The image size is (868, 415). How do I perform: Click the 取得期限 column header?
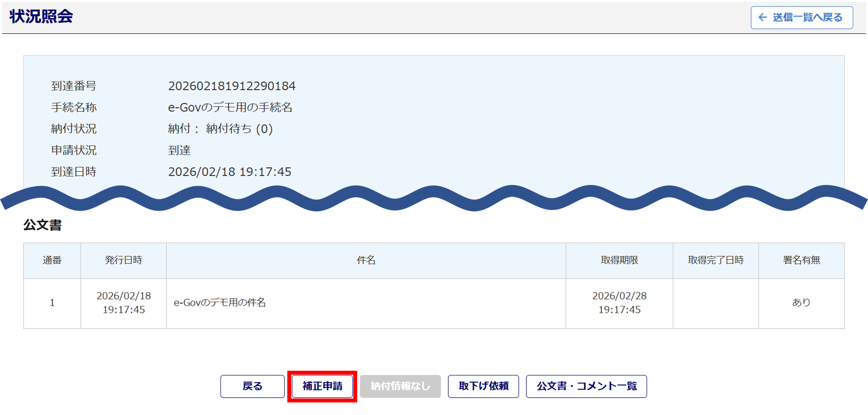pyautogui.click(x=619, y=260)
